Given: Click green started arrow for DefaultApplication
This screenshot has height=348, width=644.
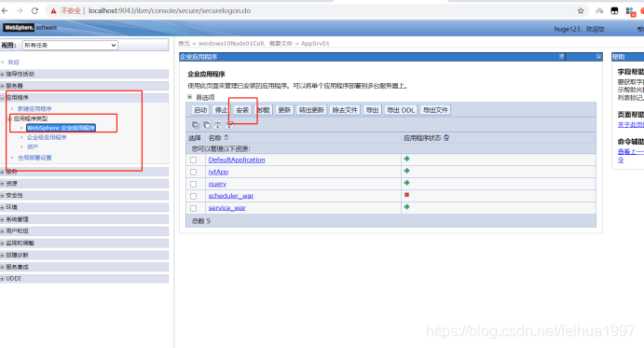Looking at the screenshot, I should tap(406, 159).
